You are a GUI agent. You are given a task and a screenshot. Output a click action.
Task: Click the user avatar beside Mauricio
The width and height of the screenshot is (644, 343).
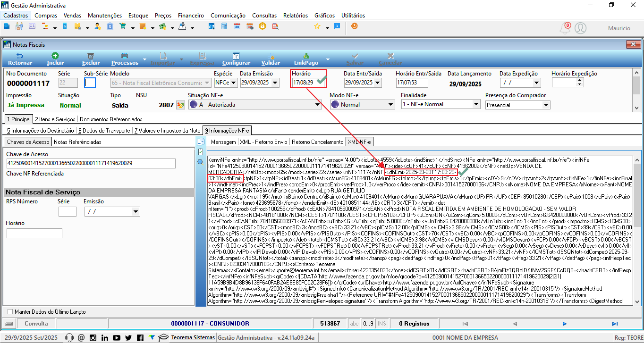pyautogui.click(x=580, y=28)
